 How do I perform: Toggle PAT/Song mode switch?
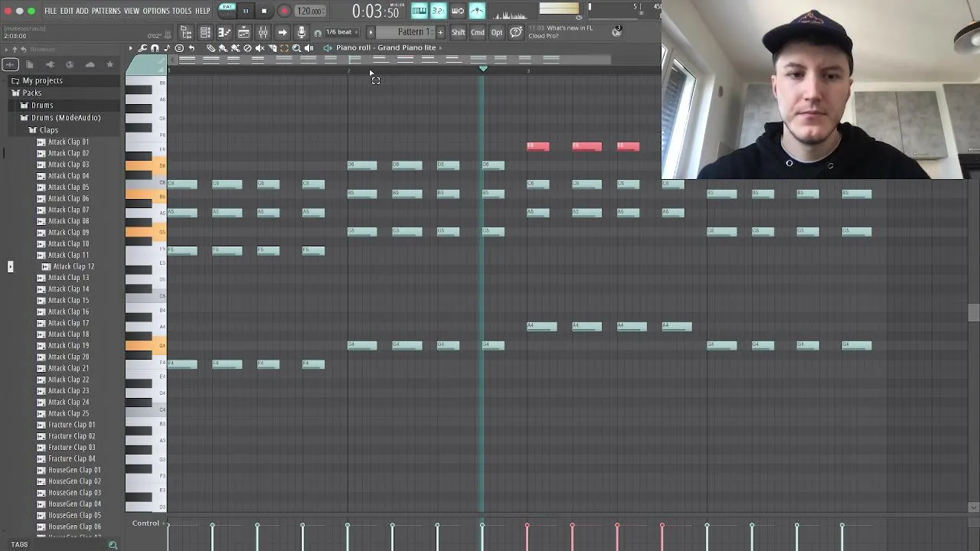(227, 11)
